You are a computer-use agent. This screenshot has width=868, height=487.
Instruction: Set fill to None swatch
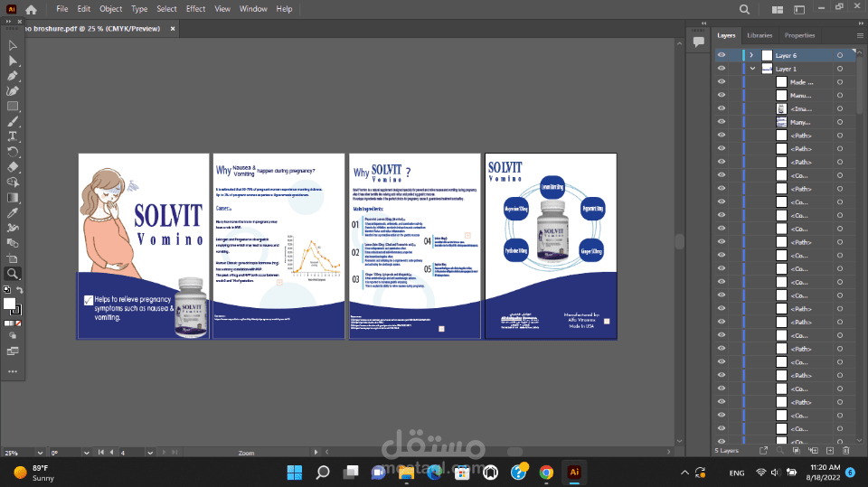pyautogui.click(x=19, y=323)
